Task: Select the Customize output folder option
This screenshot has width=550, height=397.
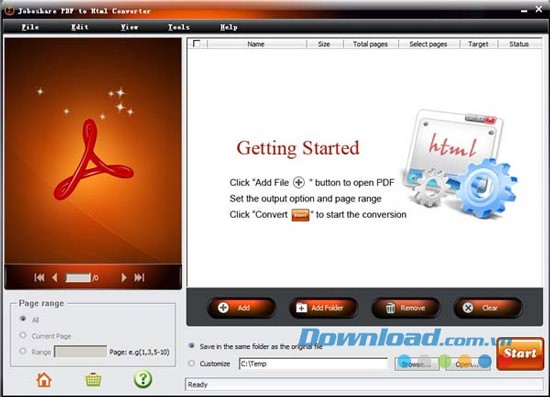Action: [192, 363]
